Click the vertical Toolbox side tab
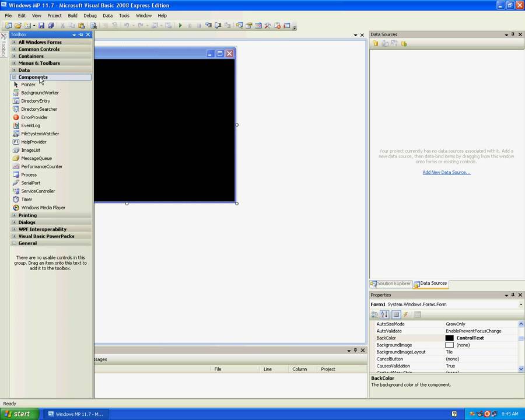525x420 pixels. [3, 45]
